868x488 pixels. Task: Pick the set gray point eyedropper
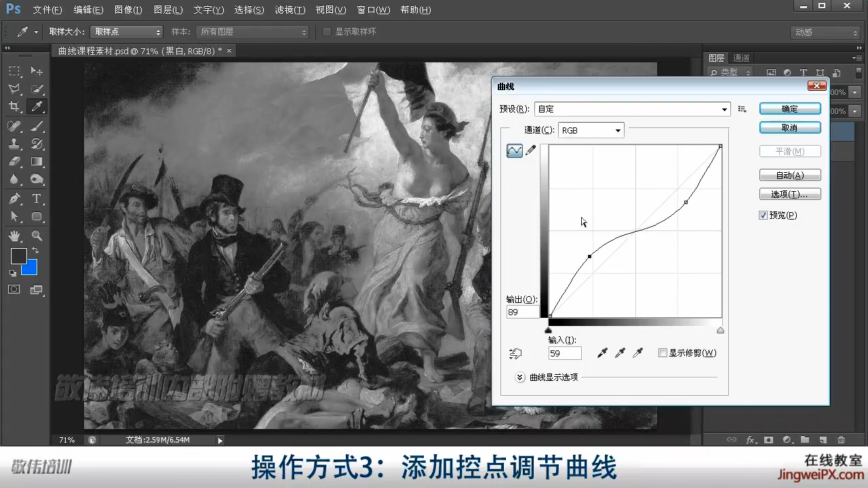[619, 353]
